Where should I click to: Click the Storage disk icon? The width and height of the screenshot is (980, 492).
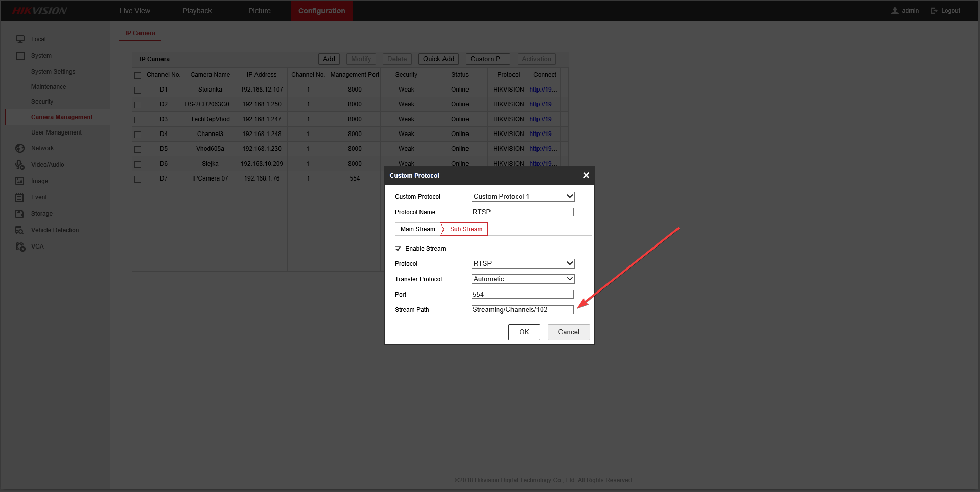20,214
